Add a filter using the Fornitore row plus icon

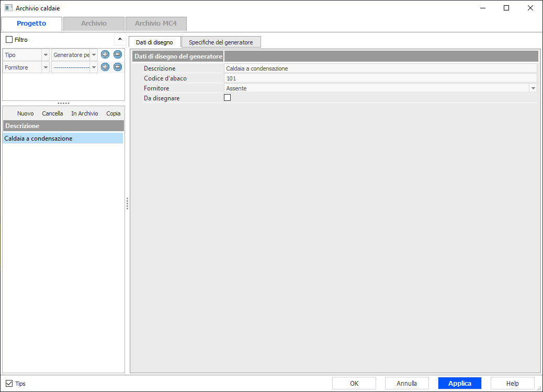[x=105, y=67]
